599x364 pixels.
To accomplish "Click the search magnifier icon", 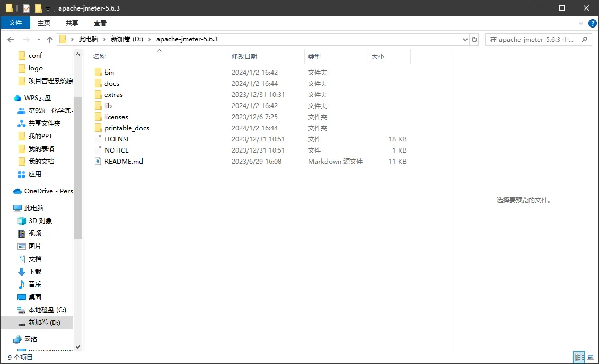I will click(584, 39).
